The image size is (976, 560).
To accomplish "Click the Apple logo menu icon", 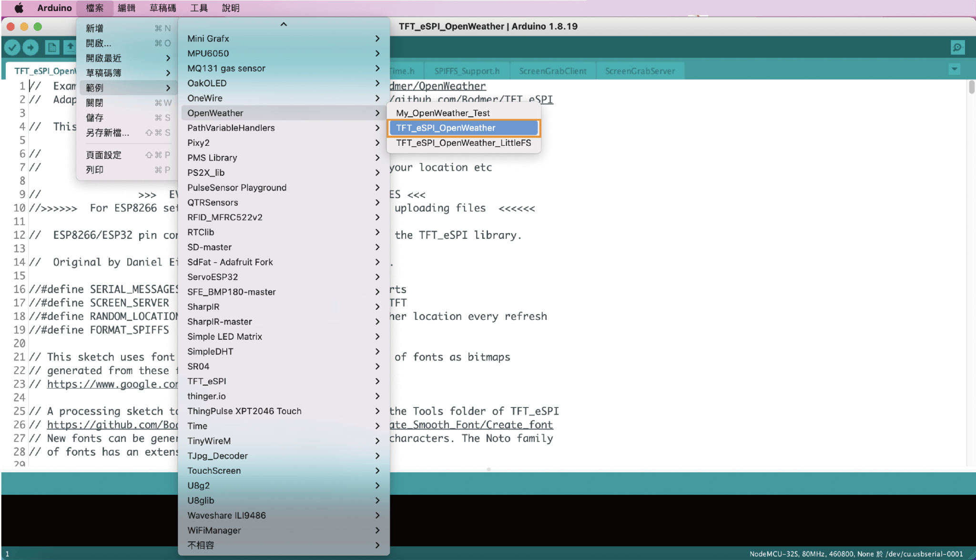I will coord(19,8).
